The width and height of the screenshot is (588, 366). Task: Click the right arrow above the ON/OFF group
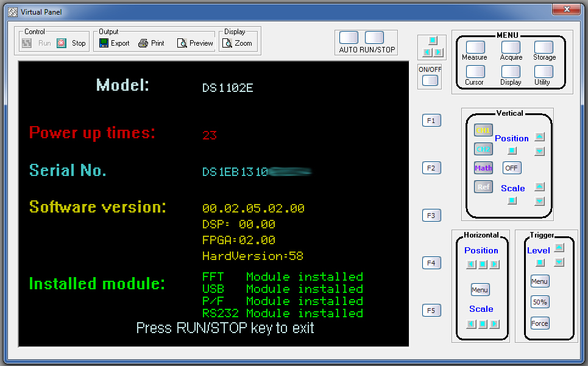point(438,52)
